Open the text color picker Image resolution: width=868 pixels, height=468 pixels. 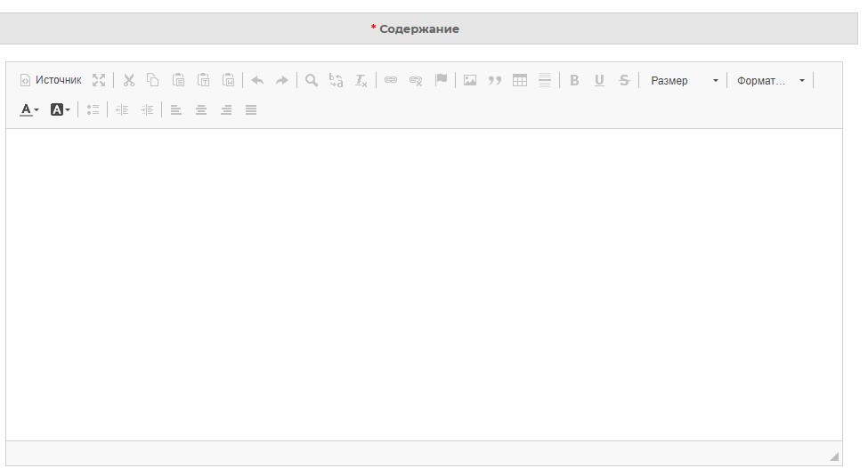pos(29,109)
